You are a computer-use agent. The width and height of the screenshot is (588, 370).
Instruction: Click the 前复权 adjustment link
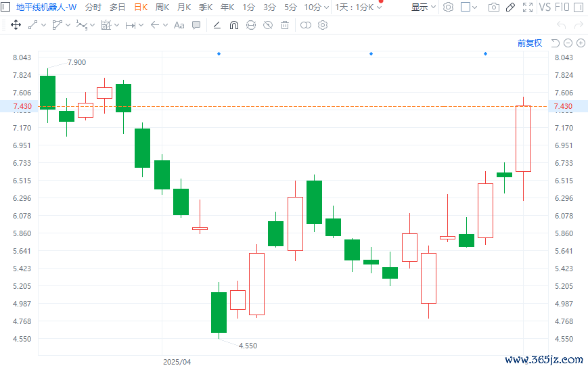[529, 43]
